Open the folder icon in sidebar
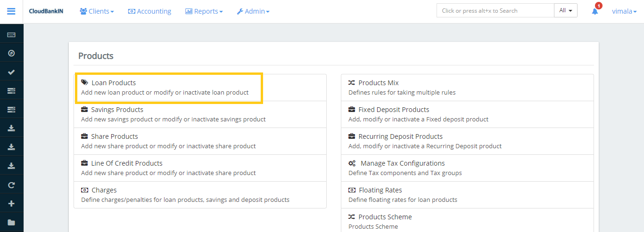This screenshot has height=232, width=644. tap(11, 222)
